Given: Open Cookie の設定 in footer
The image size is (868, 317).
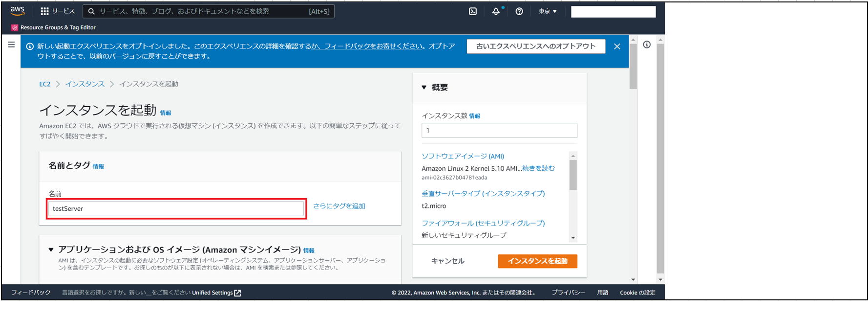Looking at the screenshot, I should (x=637, y=293).
